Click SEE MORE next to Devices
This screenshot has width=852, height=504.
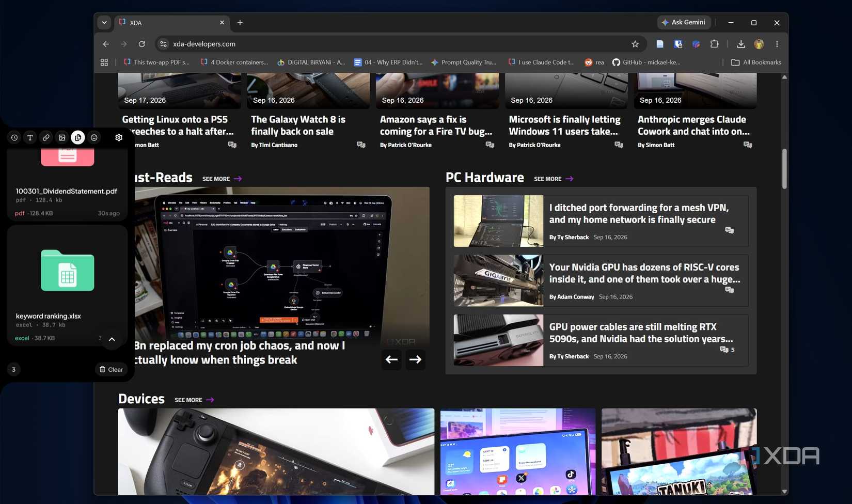194,400
